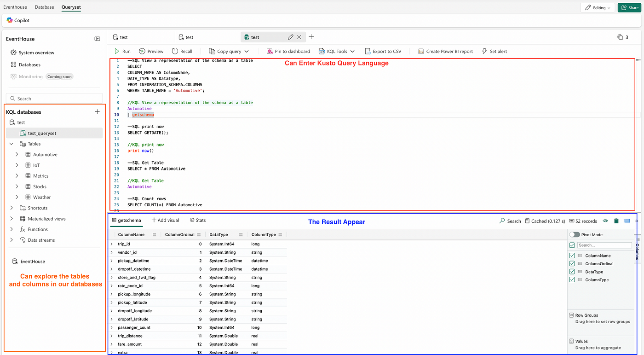Click the columns panel Search field
The width and height of the screenshot is (644, 355).
point(604,245)
